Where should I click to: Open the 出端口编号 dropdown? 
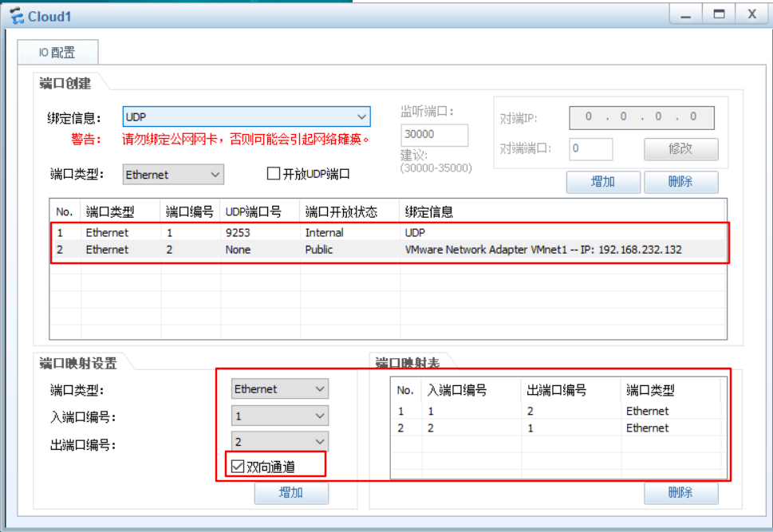coord(279,442)
